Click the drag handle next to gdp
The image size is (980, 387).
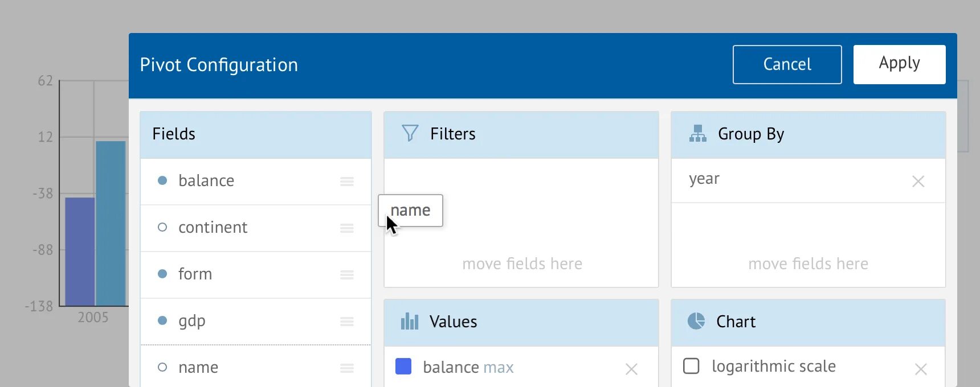[346, 322]
